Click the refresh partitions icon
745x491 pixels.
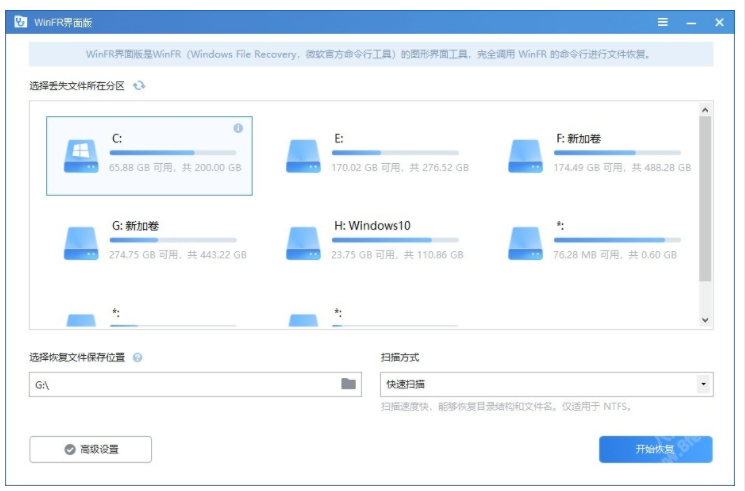point(139,87)
